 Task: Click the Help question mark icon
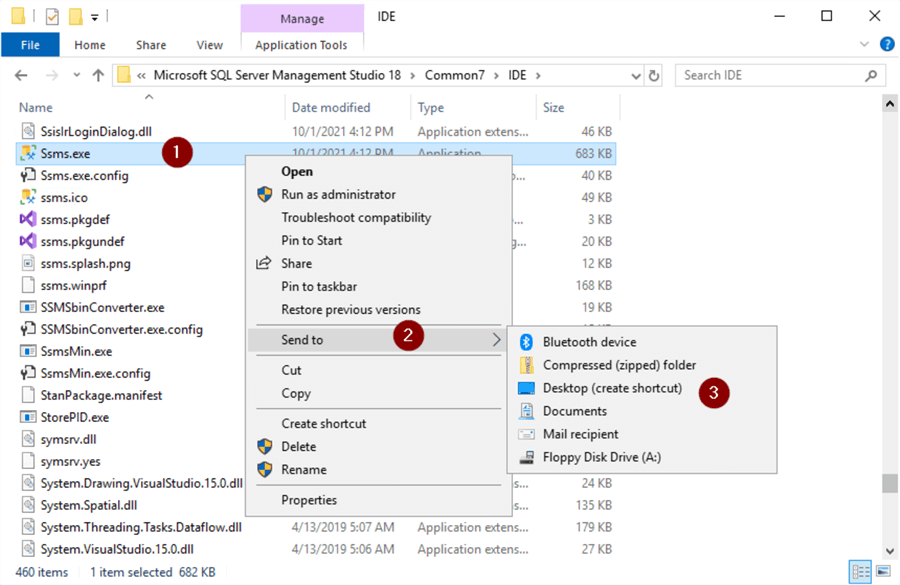(886, 45)
